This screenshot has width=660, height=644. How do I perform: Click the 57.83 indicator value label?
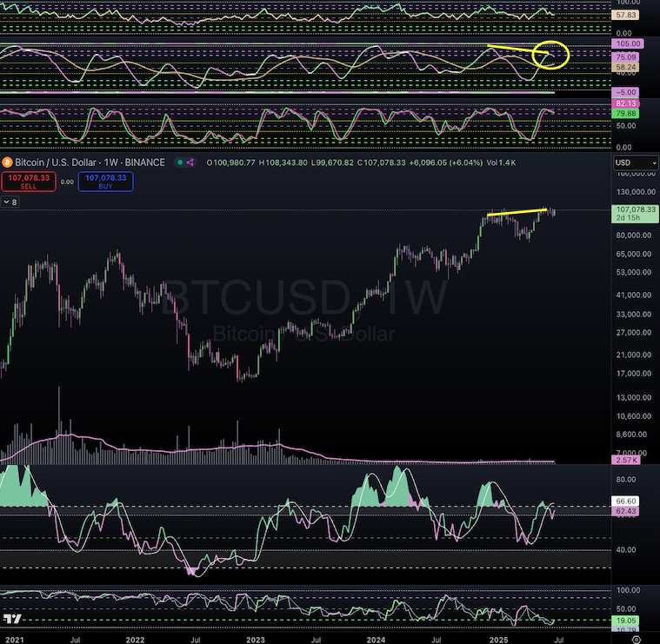(x=625, y=15)
